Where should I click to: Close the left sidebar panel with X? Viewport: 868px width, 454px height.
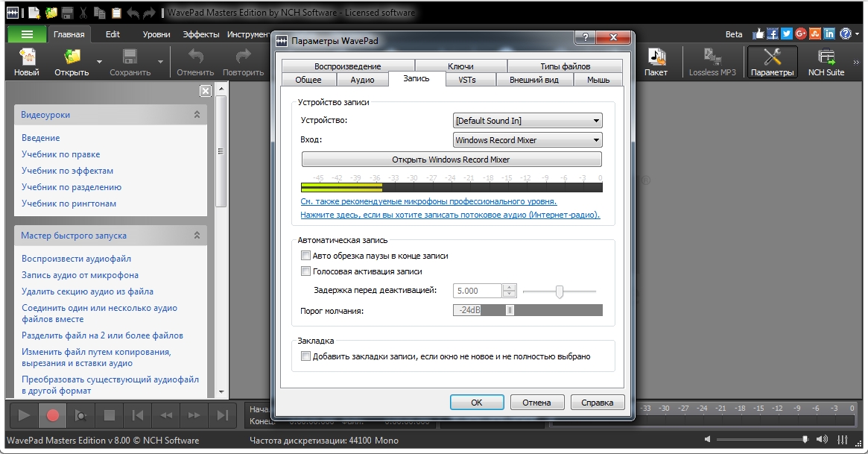(206, 91)
